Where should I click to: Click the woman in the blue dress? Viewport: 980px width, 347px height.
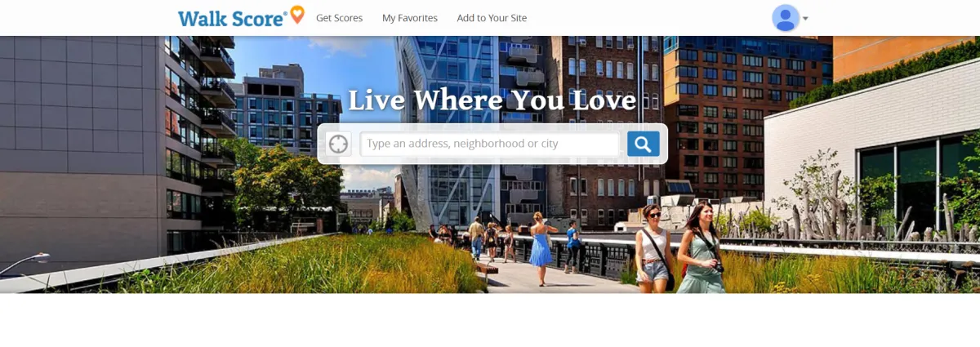(540, 247)
